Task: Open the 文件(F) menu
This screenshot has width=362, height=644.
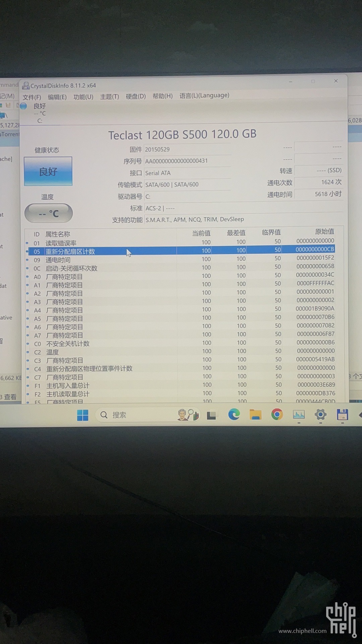Action: (x=31, y=97)
